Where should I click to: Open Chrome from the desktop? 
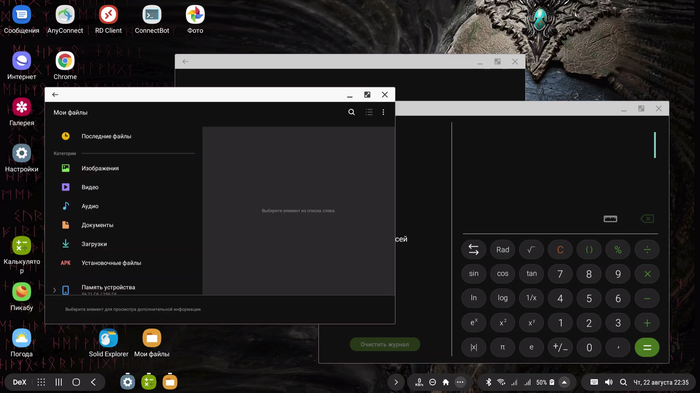tap(65, 65)
